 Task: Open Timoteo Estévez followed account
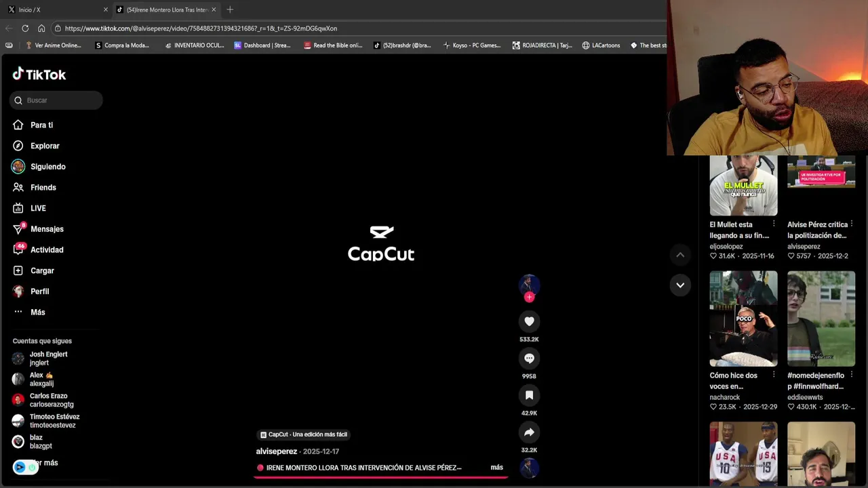(x=46, y=421)
